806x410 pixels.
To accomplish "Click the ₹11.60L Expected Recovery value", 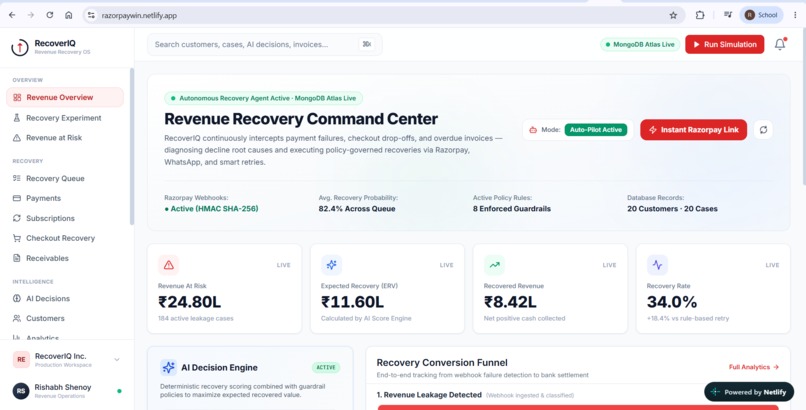I will pyautogui.click(x=352, y=302).
